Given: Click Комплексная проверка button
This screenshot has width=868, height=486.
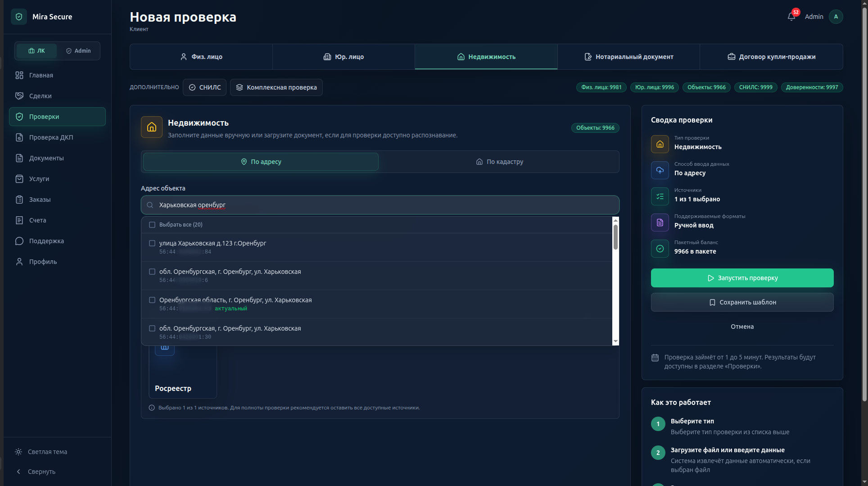Looking at the screenshot, I should (276, 87).
